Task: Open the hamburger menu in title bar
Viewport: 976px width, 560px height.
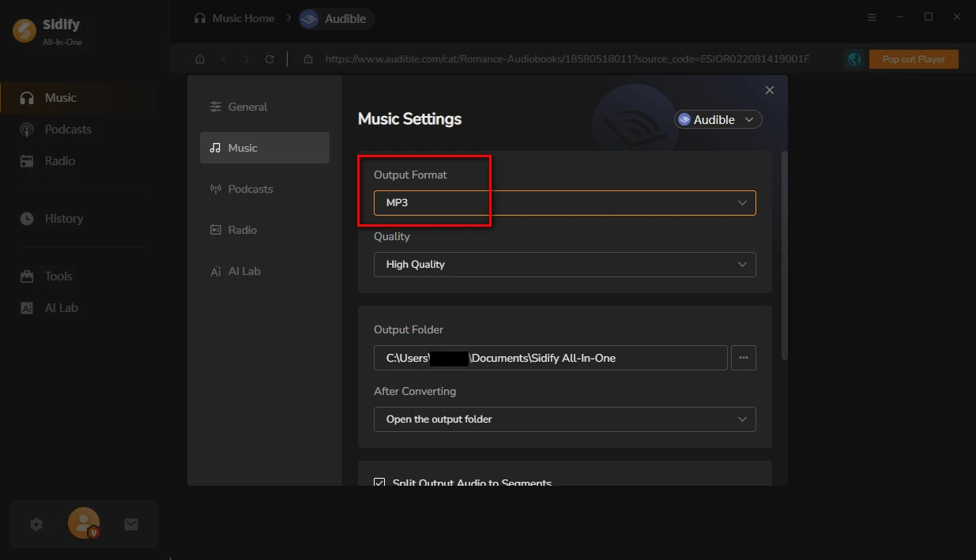Action: 872,17
